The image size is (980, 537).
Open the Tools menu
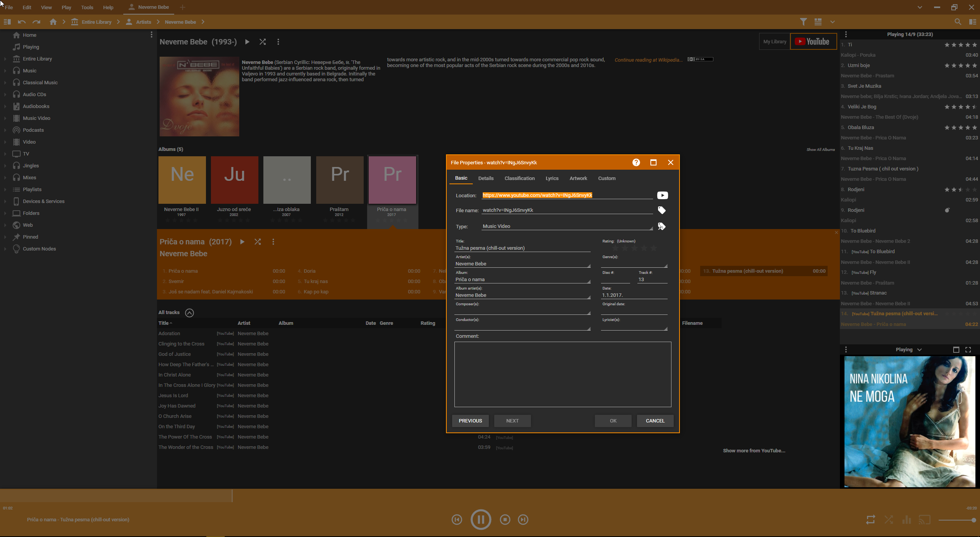tap(87, 7)
